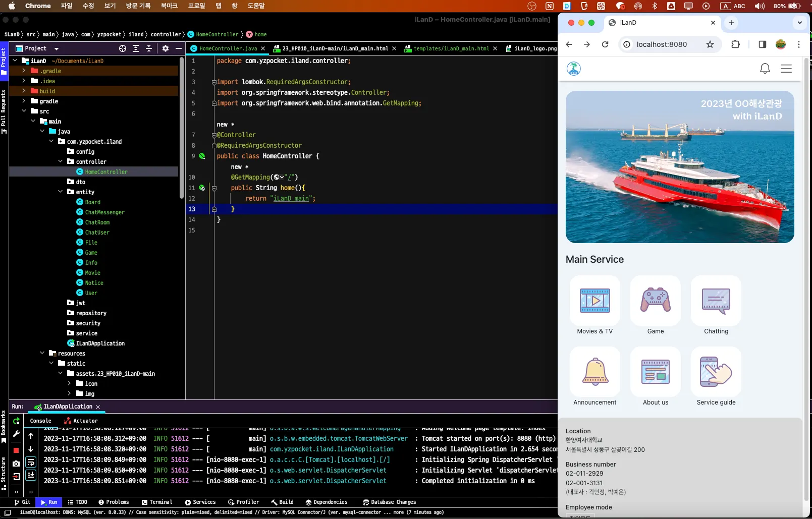Toggle scroll to end in console
Image resolution: width=812 pixels, height=519 pixels.
31,475
